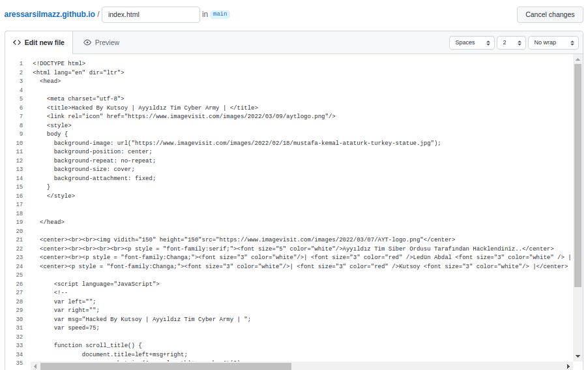The width and height of the screenshot is (588, 370).
Task: Click the vertical scrollbar up arrow
Action: point(578,59)
